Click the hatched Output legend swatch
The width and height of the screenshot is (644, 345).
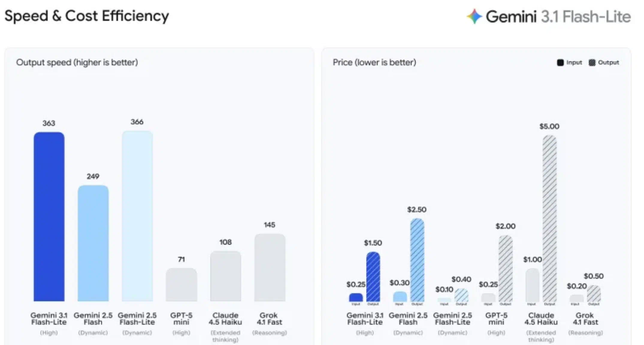[x=592, y=63]
